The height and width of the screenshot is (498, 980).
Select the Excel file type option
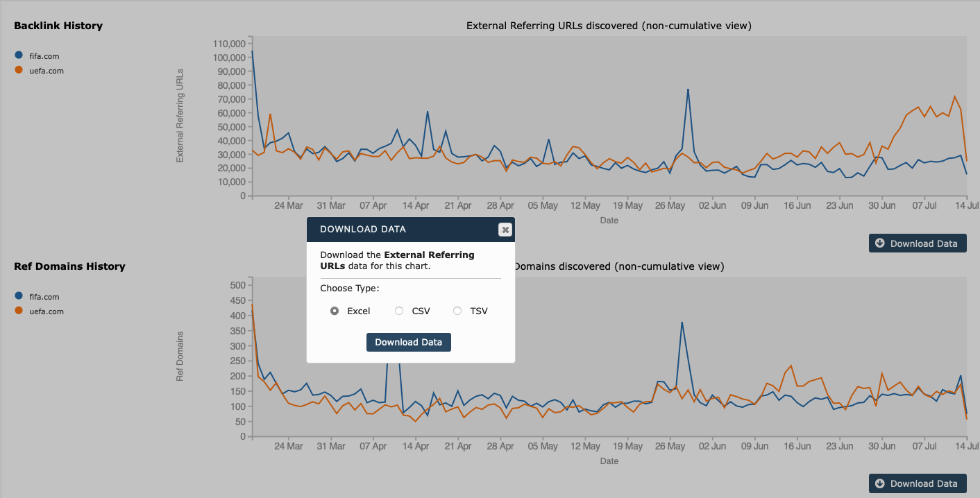coord(335,311)
